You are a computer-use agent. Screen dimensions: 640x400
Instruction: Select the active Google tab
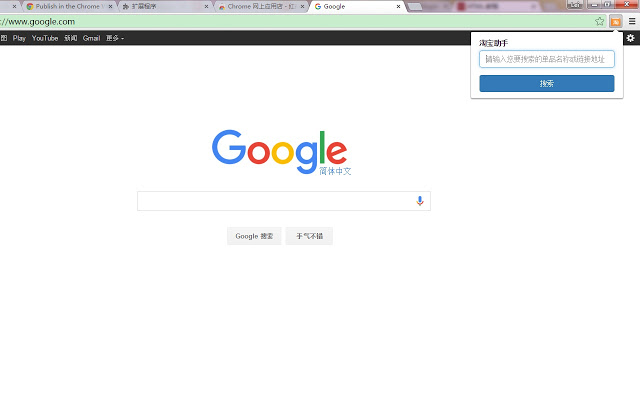coord(355,7)
